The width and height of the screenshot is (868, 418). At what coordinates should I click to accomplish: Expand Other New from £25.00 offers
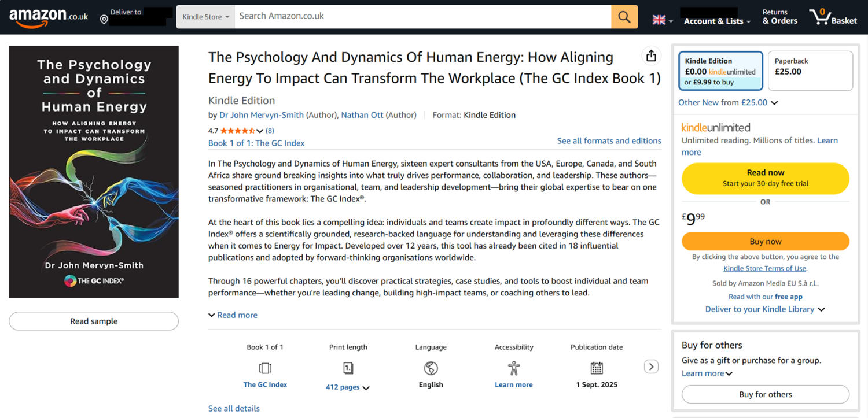click(x=728, y=102)
